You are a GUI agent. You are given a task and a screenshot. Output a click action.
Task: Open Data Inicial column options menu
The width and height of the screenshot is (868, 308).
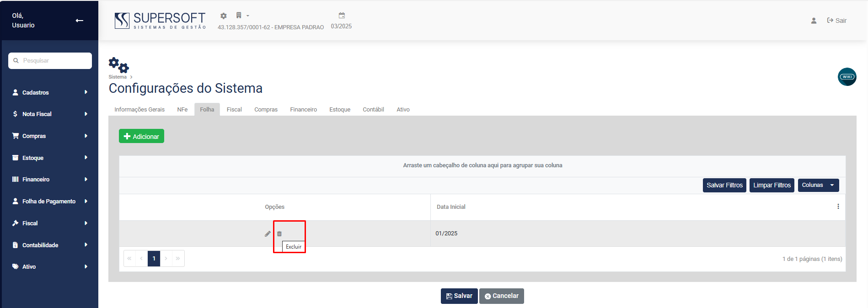tap(838, 207)
